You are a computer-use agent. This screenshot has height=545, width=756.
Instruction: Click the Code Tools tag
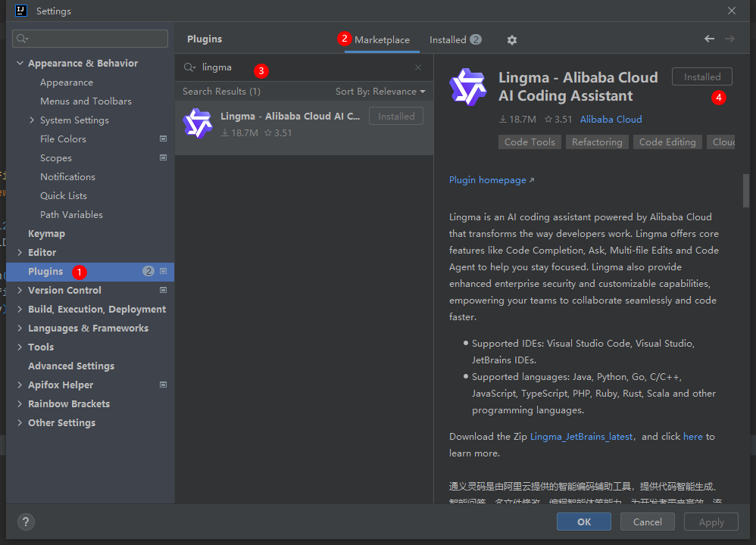pyautogui.click(x=530, y=142)
